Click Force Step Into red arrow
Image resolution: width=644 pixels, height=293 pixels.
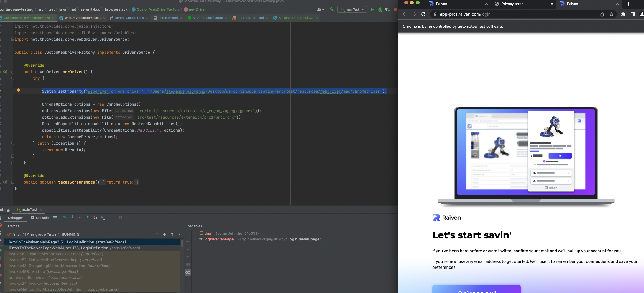tap(80, 217)
